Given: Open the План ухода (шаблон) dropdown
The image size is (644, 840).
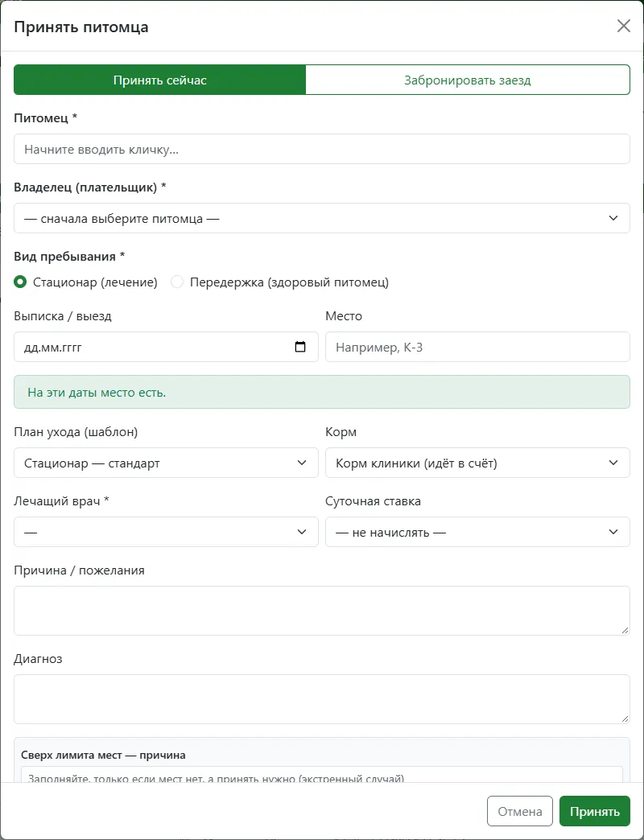Looking at the screenshot, I should pyautogui.click(x=166, y=463).
